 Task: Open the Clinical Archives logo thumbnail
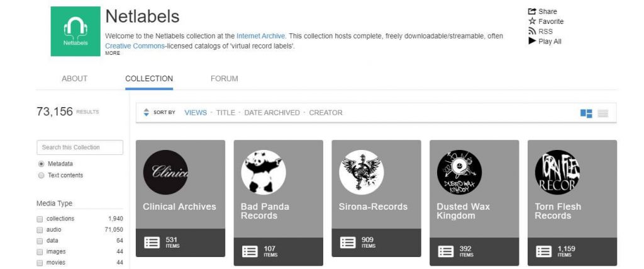[165, 173]
